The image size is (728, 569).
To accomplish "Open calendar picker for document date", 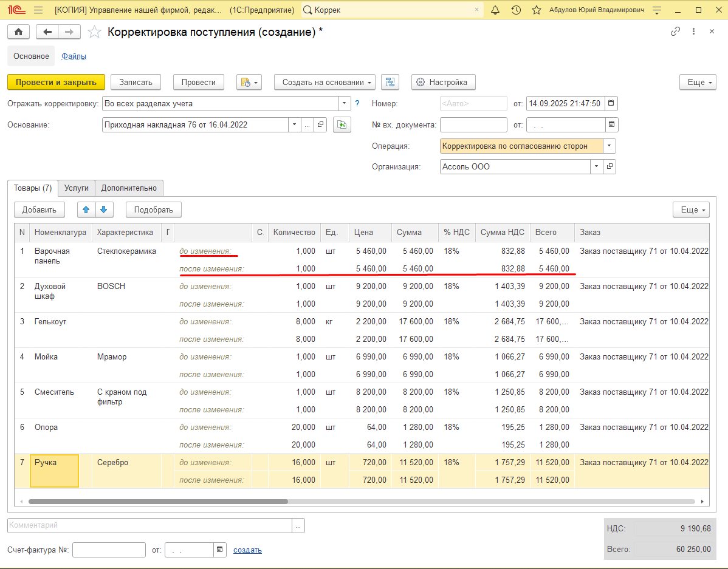I will 611,103.
